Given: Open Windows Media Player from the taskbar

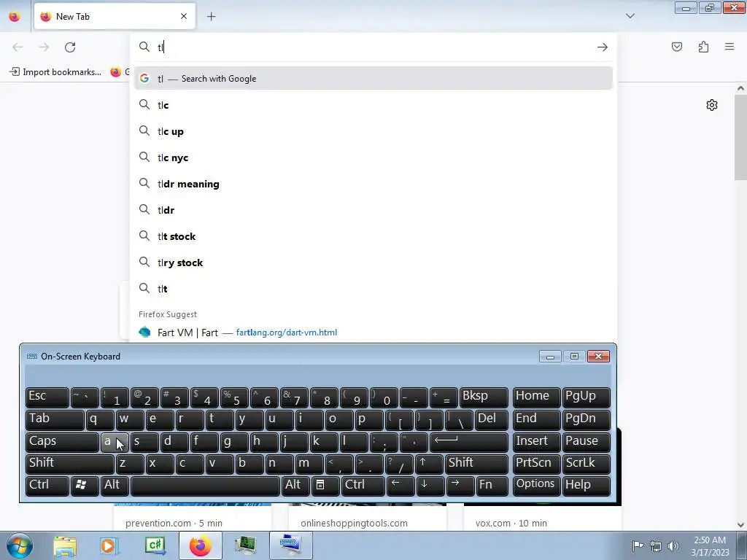Looking at the screenshot, I should [x=109, y=546].
